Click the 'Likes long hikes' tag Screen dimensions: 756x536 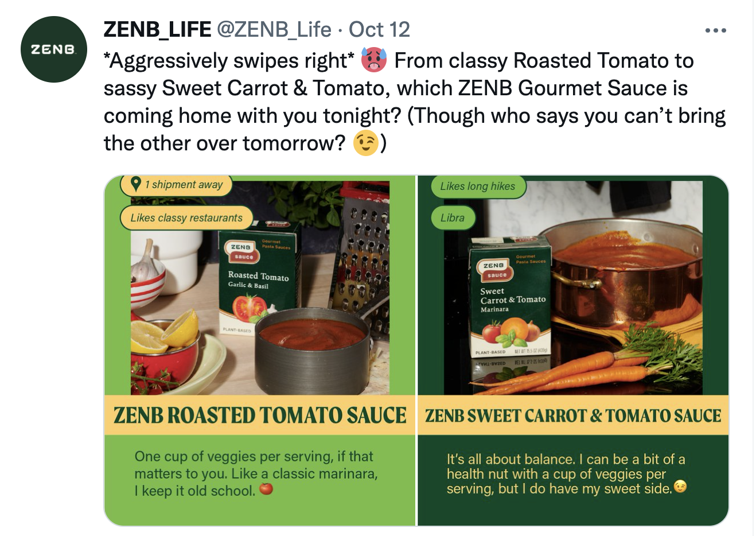click(478, 186)
